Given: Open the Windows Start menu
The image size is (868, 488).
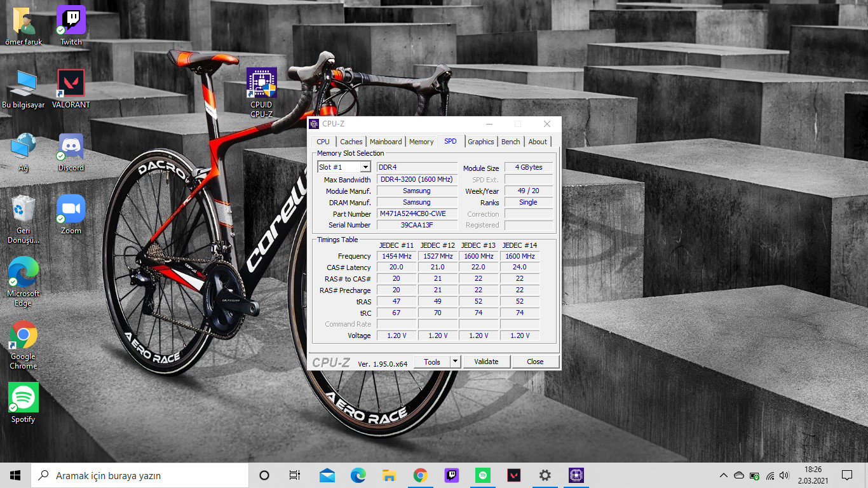Looking at the screenshot, I should tap(15, 475).
